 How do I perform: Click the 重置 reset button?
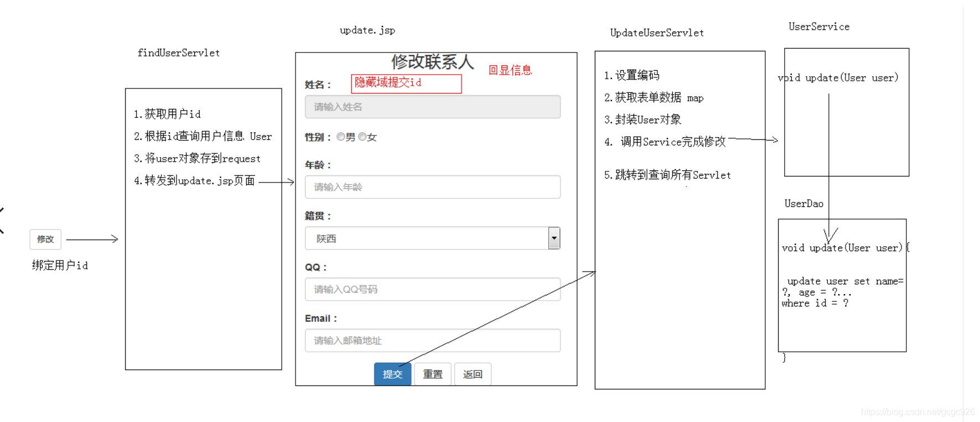click(433, 374)
